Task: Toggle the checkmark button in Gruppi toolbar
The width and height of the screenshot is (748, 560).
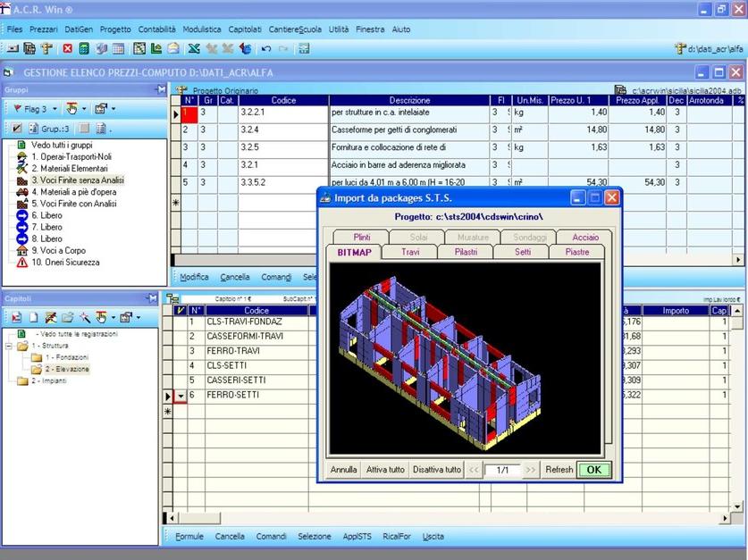Action: coord(15,129)
